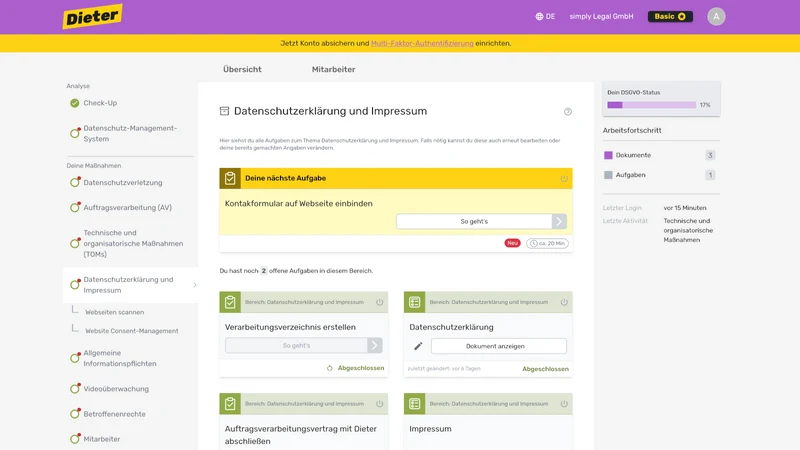Click the arrow next to Kontaktformular So geht's
Image resolution: width=800 pixels, height=450 pixels.
point(559,221)
